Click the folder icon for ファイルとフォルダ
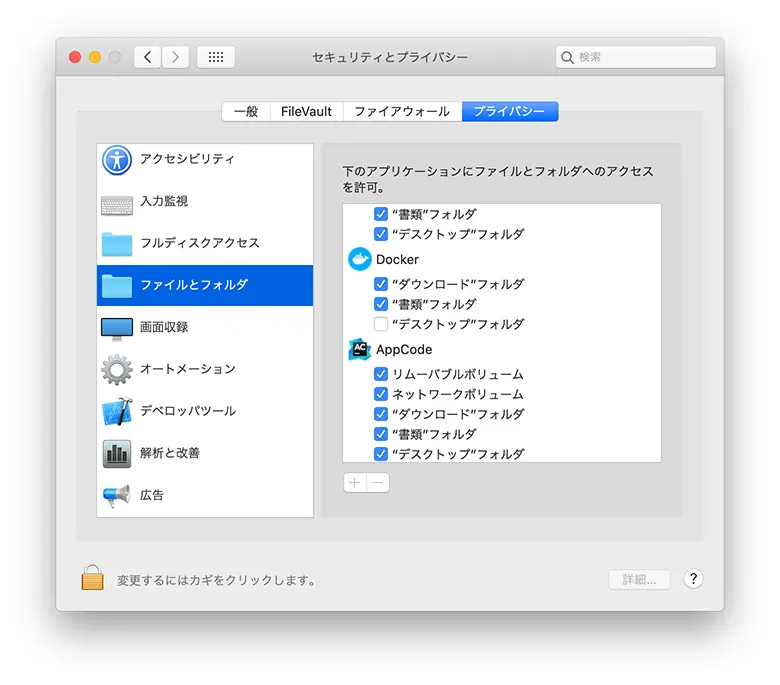 tap(117, 286)
